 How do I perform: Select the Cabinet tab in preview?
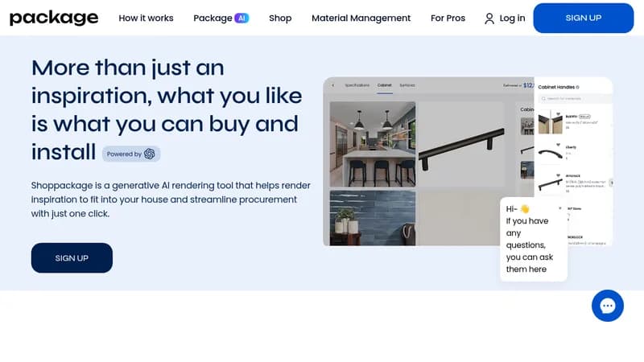pyautogui.click(x=385, y=85)
